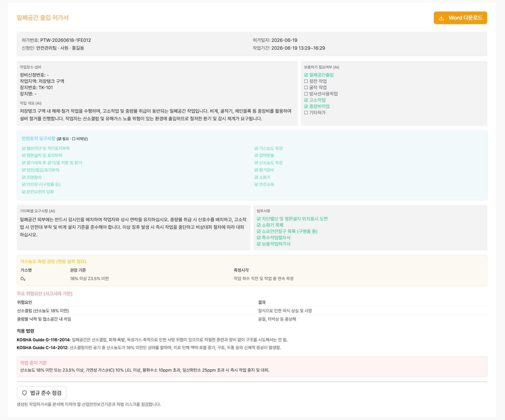Select the 소화기 목록 attachment
Screen dimensions: 505x420
click(270, 225)
